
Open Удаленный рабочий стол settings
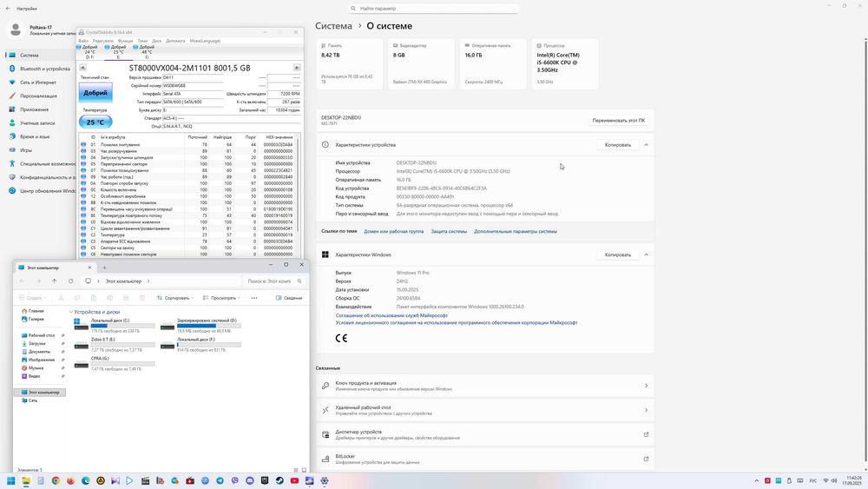click(485, 410)
